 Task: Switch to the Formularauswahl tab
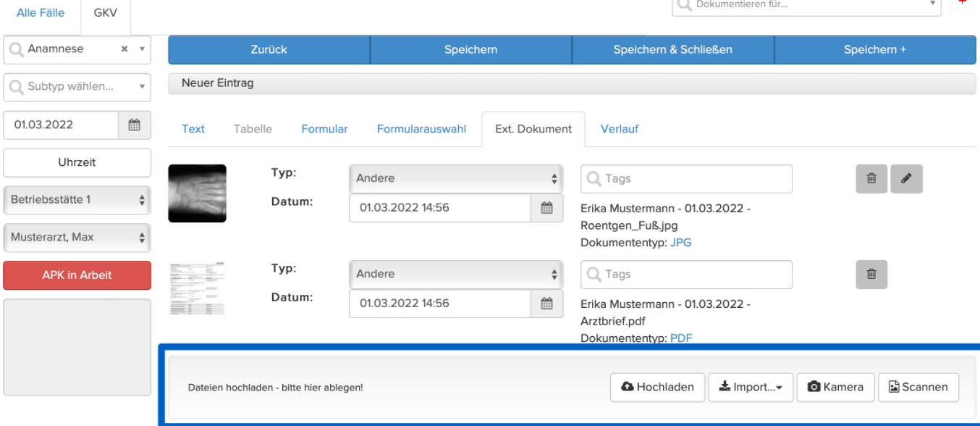pos(421,129)
